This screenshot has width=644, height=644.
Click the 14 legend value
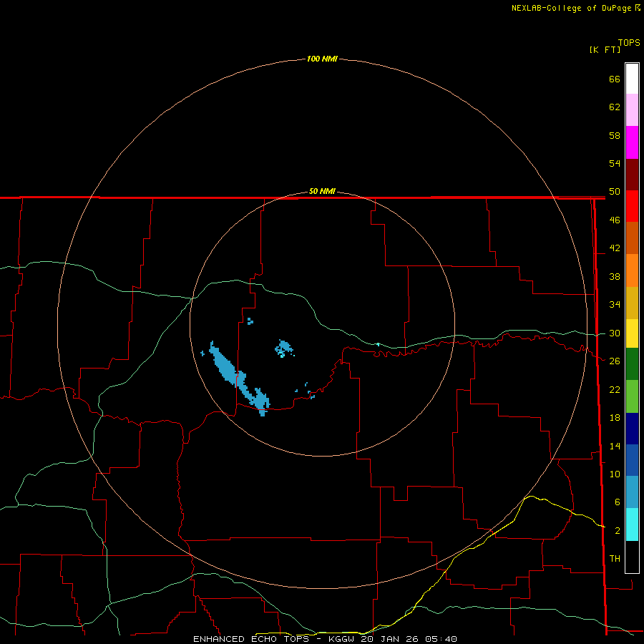coord(615,446)
